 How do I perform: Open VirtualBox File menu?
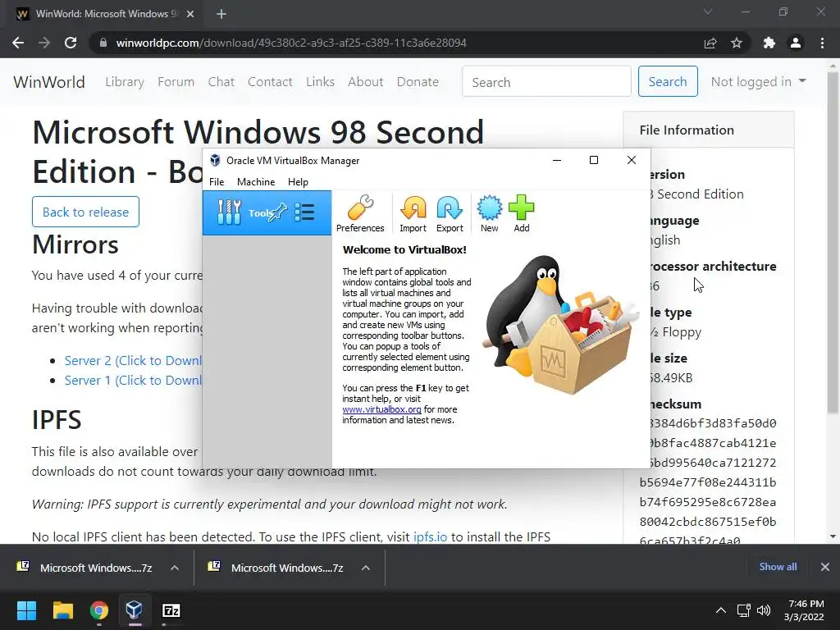217,181
